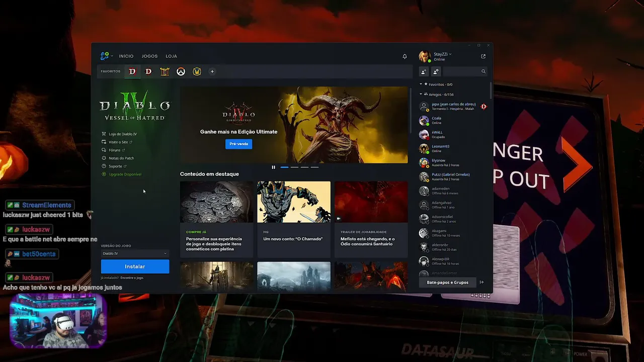
Task: Click Akagami's avatar in the friends list
Action: click(x=424, y=233)
